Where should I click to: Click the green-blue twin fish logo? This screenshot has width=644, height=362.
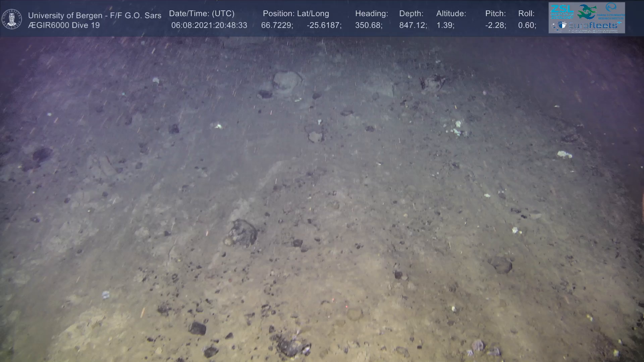pos(587,12)
